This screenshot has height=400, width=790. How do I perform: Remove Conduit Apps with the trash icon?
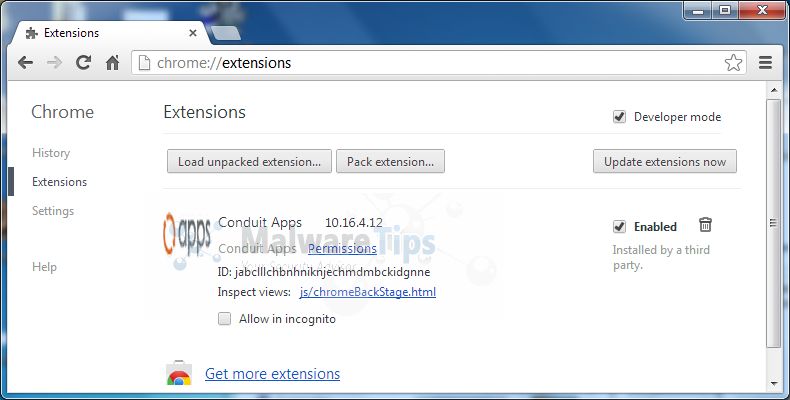(x=705, y=225)
